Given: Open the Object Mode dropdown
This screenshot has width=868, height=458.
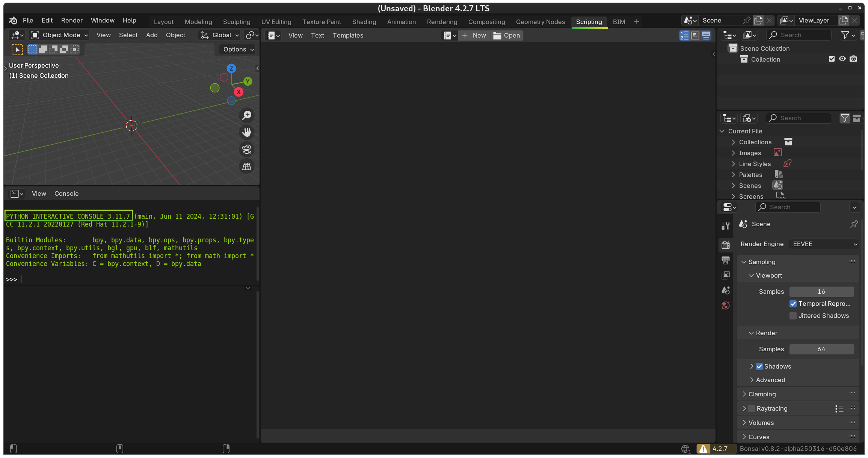Looking at the screenshot, I should click(59, 35).
